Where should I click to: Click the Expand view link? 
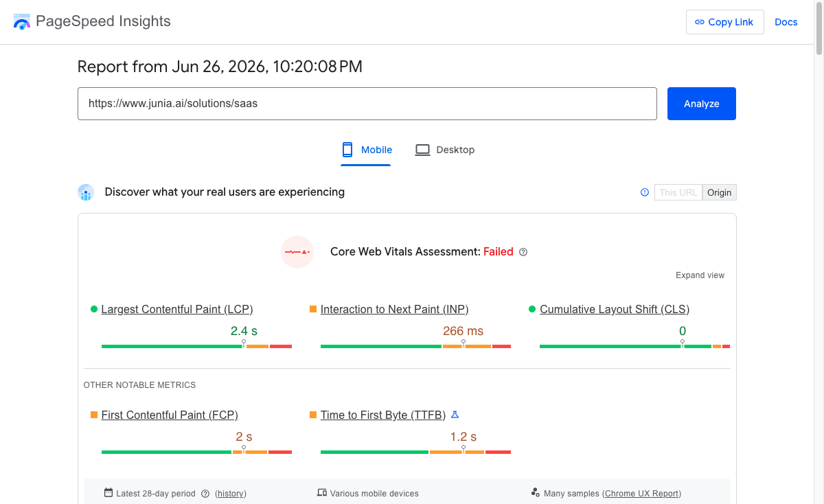700,275
